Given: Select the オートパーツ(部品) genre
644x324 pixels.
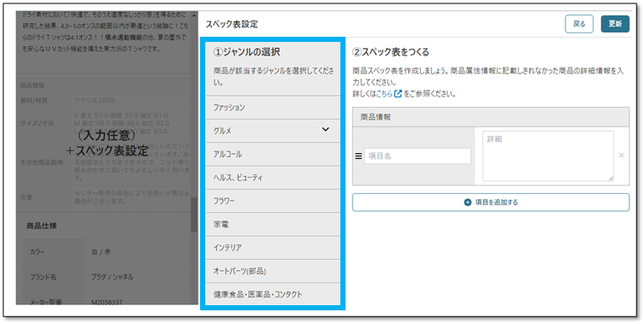Looking at the screenshot, I should point(273,271).
